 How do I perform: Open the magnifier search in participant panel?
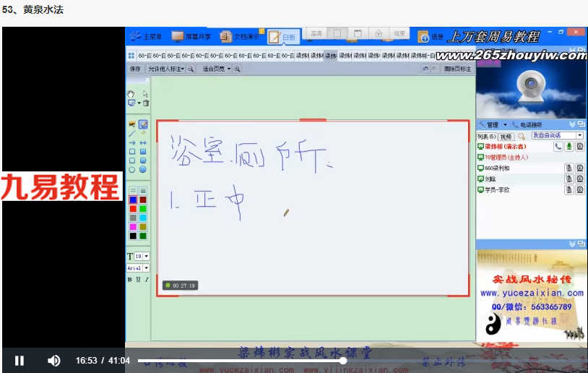click(522, 136)
